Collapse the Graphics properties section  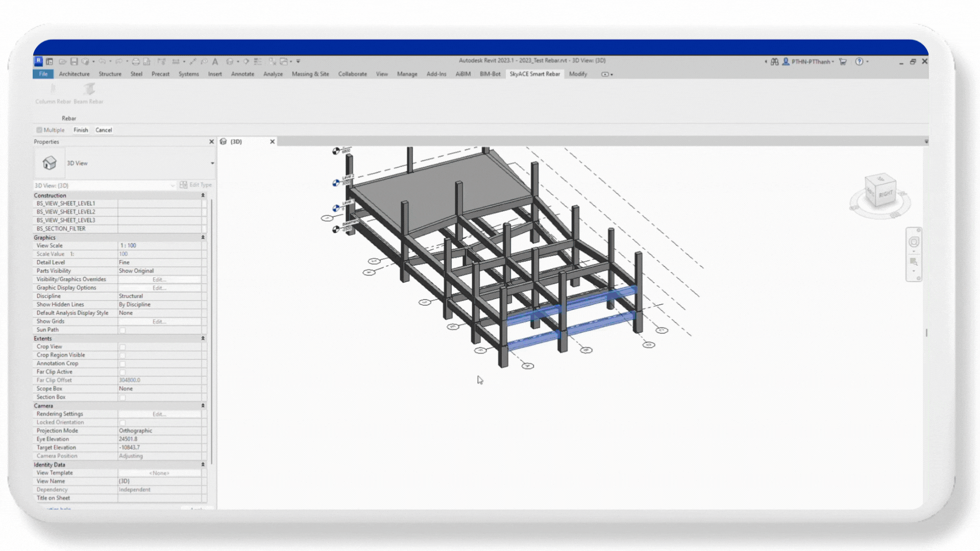coord(203,238)
